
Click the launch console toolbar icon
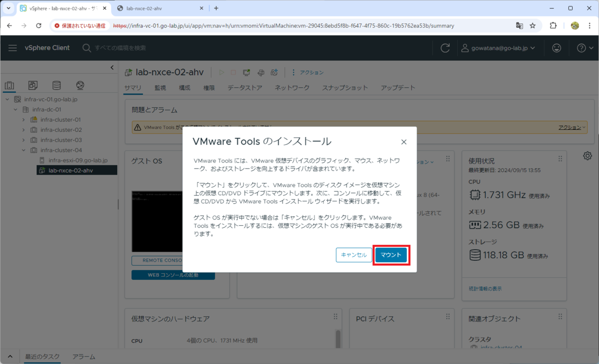point(247,73)
